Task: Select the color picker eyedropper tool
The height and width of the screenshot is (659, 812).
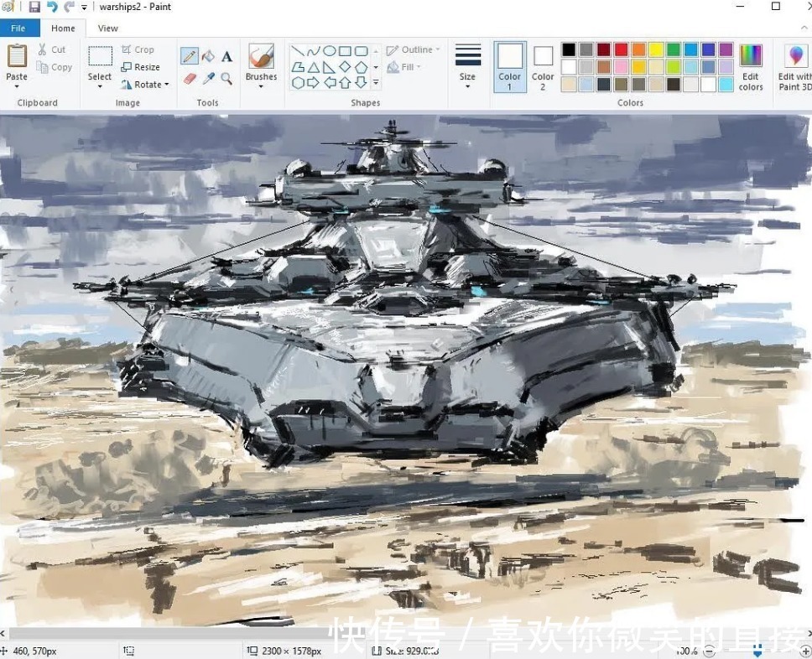Action: [x=208, y=80]
